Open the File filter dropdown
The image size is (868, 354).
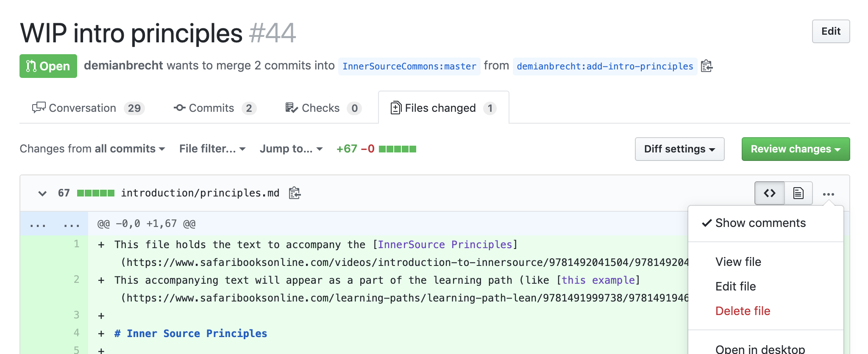212,149
